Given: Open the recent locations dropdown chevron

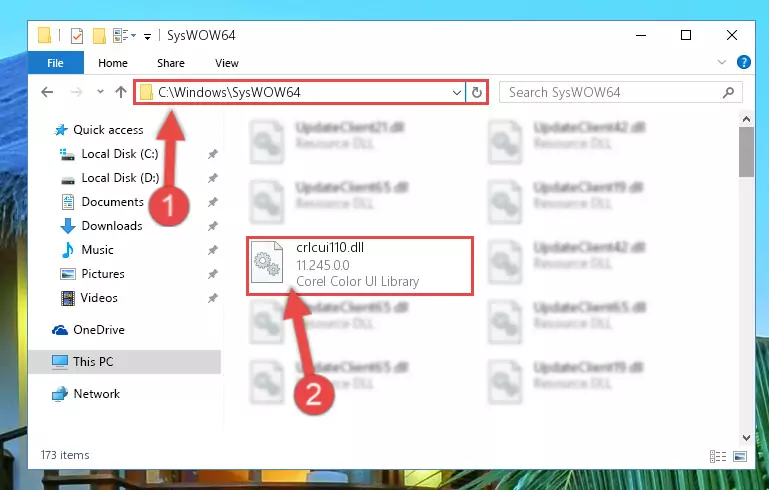Looking at the screenshot, I should click(100, 92).
